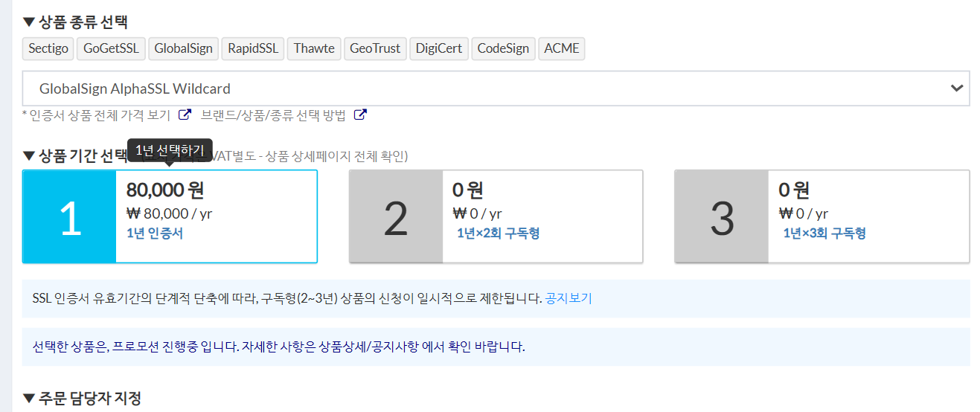Image resolution: width=980 pixels, height=412 pixels.
Task: Select the ACME product button
Action: pos(562,48)
